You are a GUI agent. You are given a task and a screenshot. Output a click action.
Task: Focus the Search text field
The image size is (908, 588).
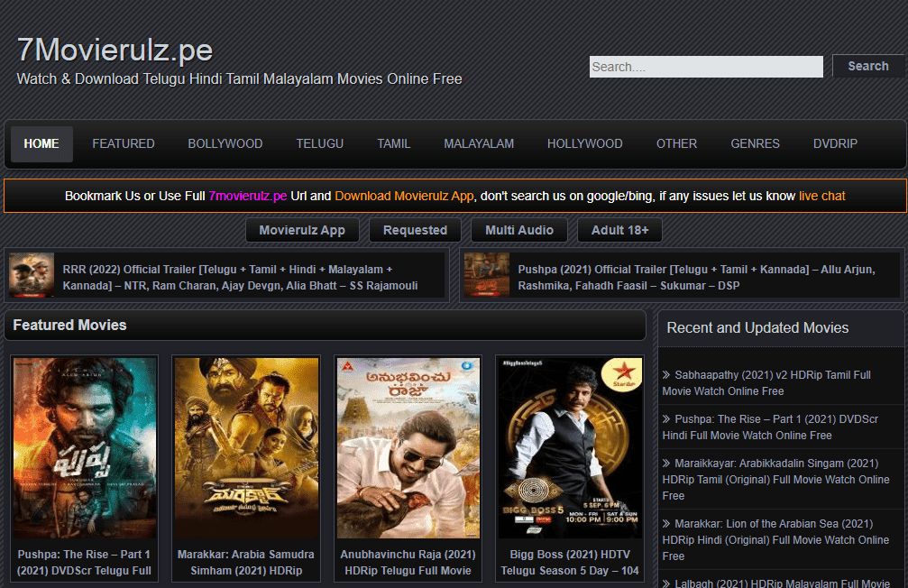pyautogui.click(x=706, y=67)
